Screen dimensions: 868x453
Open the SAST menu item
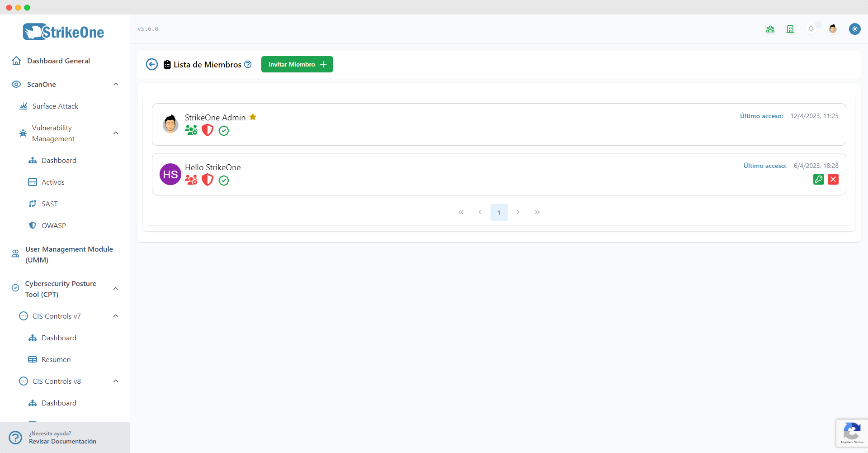pos(49,204)
